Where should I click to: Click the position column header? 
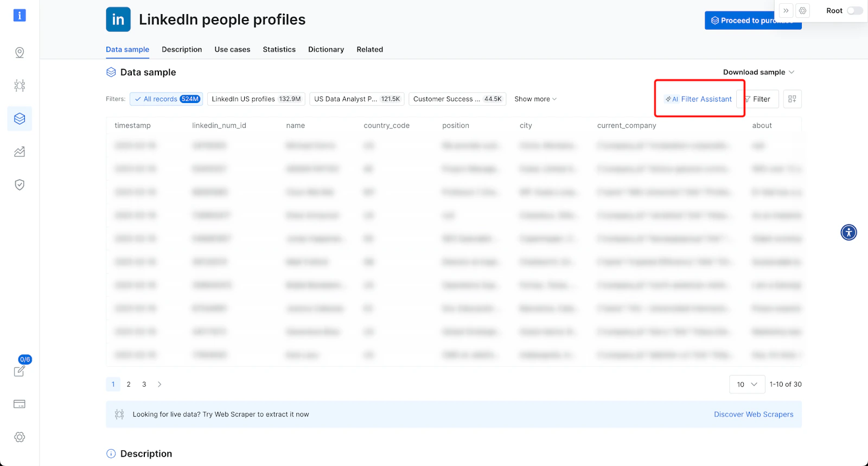(x=456, y=125)
